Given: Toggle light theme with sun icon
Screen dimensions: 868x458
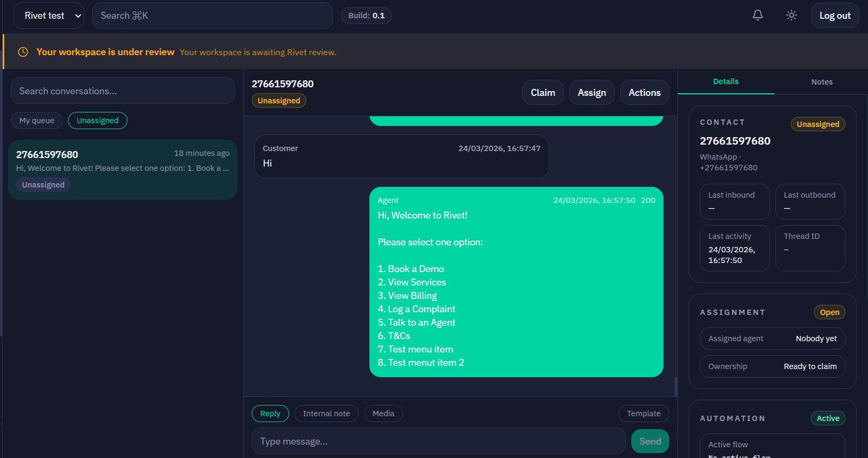Looking at the screenshot, I should click(x=791, y=16).
